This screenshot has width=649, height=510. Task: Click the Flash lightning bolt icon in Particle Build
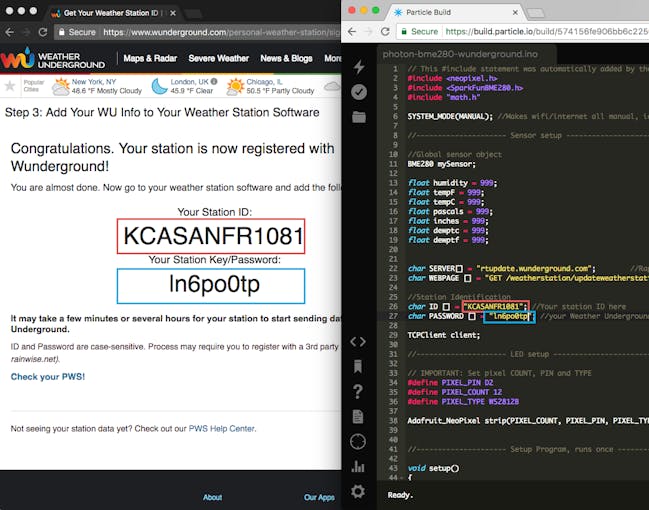[359, 67]
